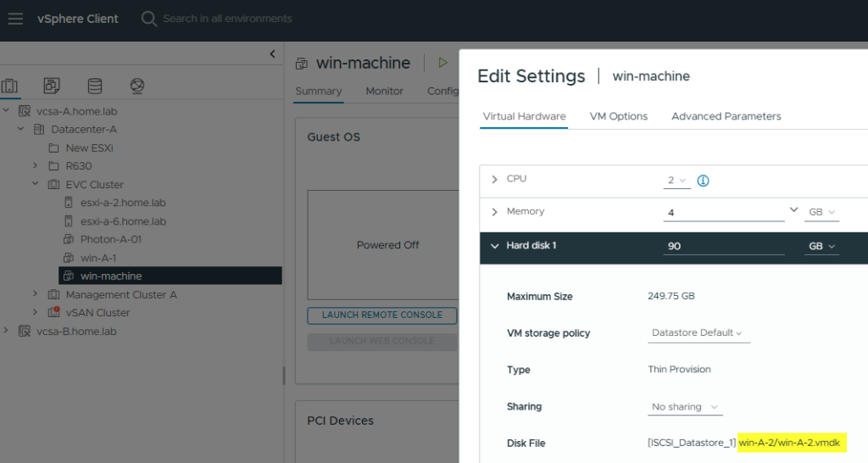Click the R630 folder icon
Image resolution: width=868 pixels, height=463 pixels.
click(53, 166)
